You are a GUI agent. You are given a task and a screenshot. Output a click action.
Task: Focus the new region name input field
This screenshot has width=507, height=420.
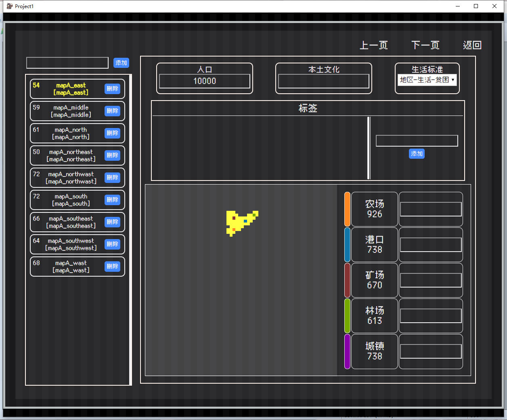[67, 63]
